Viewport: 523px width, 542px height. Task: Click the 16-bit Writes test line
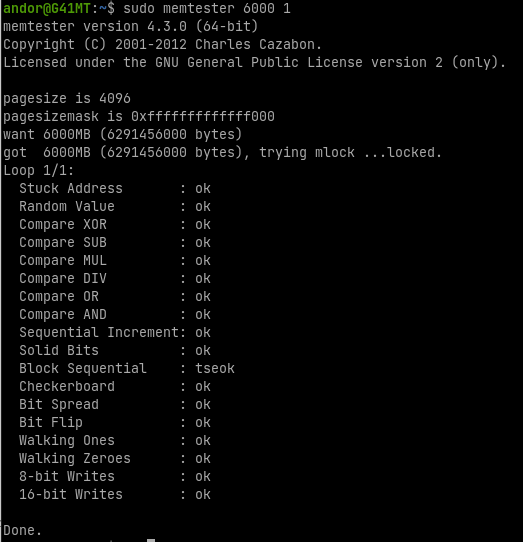115,494
